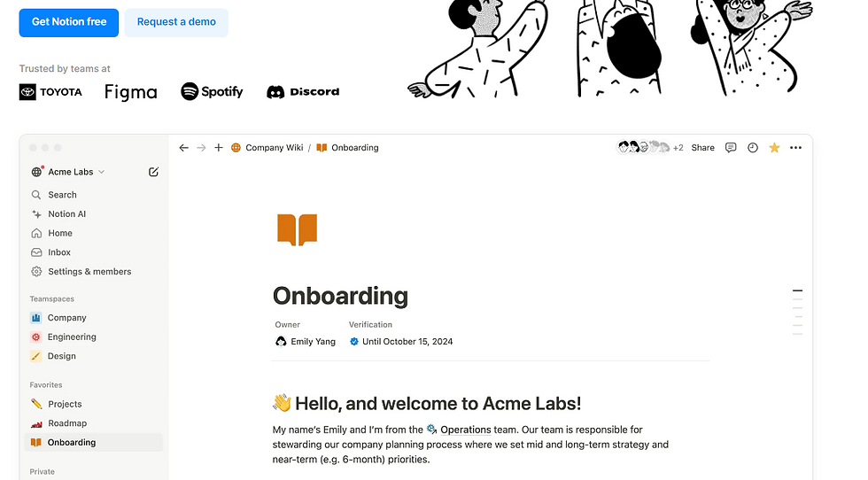The height and width of the screenshot is (480, 868).
Task: Click the page outline markers on the right
Action: (x=797, y=312)
